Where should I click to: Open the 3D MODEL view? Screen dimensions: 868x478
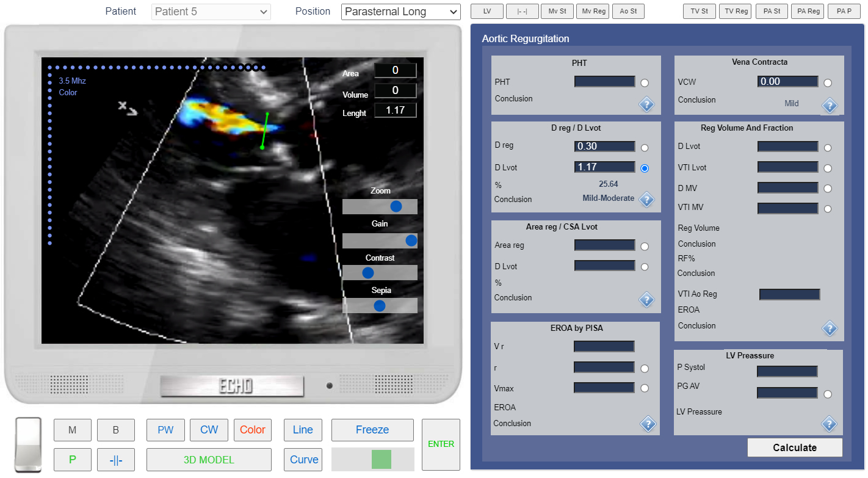pyautogui.click(x=209, y=460)
